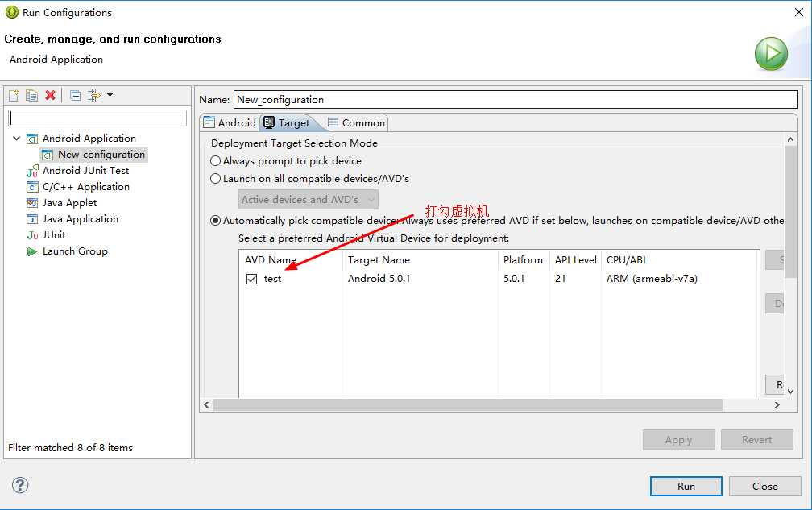This screenshot has height=510, width=812.
Task: Collapse the Android Application tree node
Action: coord(17,139)
